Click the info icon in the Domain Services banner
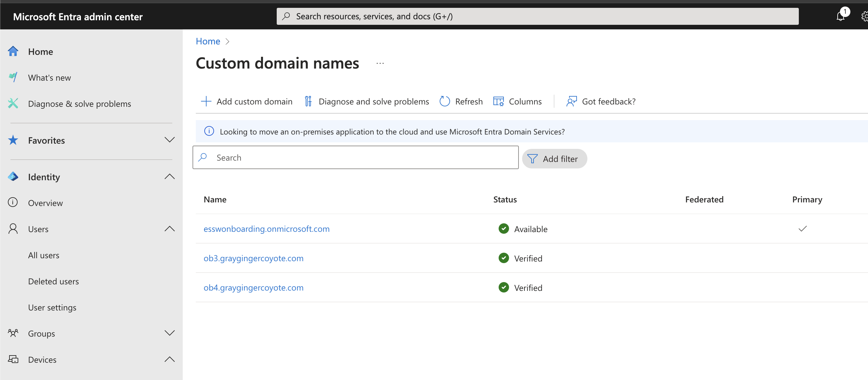The height and width of the screenshot is (380, 868). 209,131
